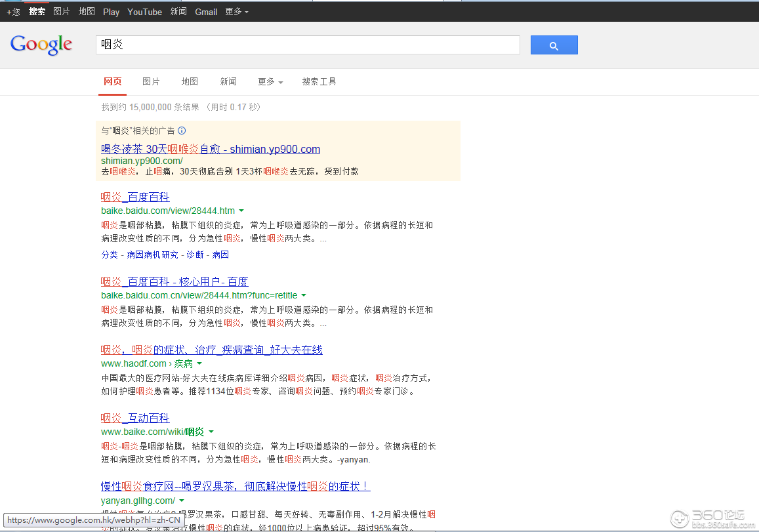This screenshot has width=759, height=532.
Task: Open 搜索工具 search tools
Action: point(319,82)
